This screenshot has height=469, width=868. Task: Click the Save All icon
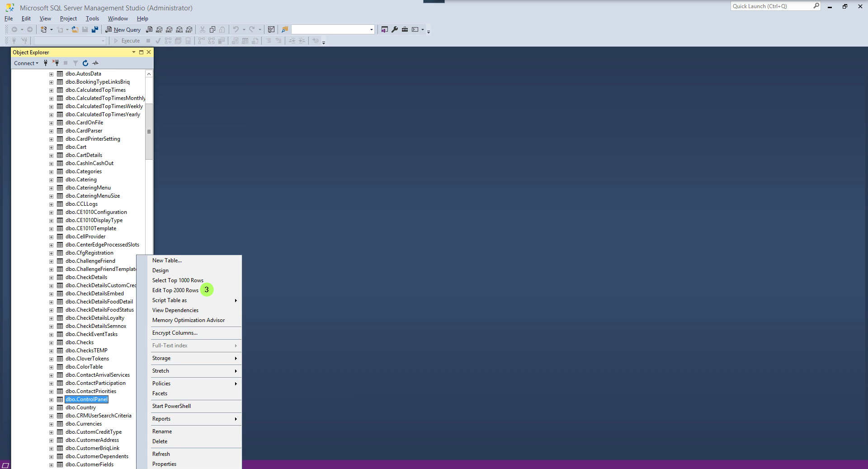(95, 29)
